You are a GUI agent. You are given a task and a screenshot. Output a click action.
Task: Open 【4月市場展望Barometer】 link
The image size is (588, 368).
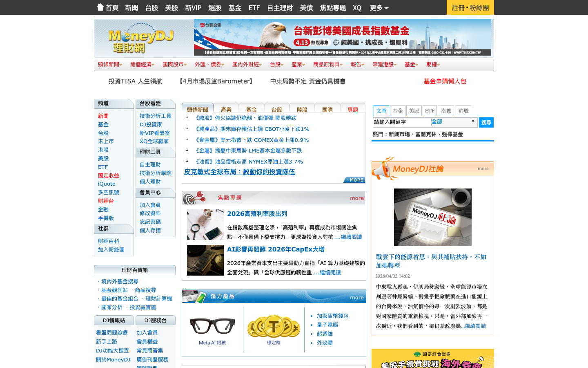click(216, 81)
